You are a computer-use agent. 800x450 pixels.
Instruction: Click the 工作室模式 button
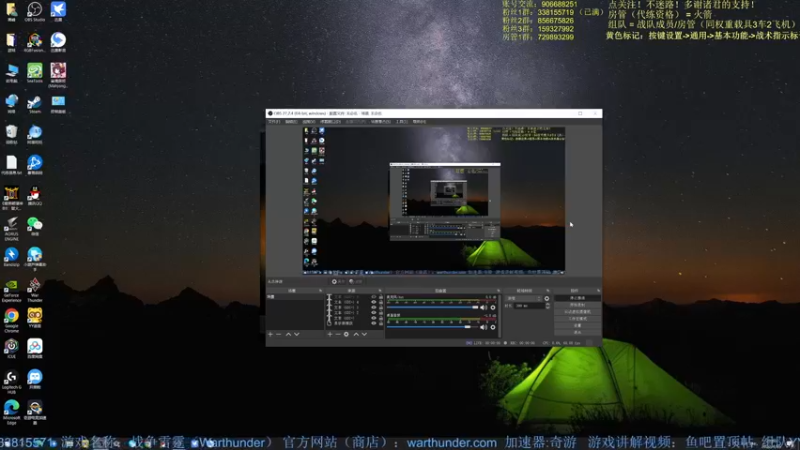pos(578,319)
